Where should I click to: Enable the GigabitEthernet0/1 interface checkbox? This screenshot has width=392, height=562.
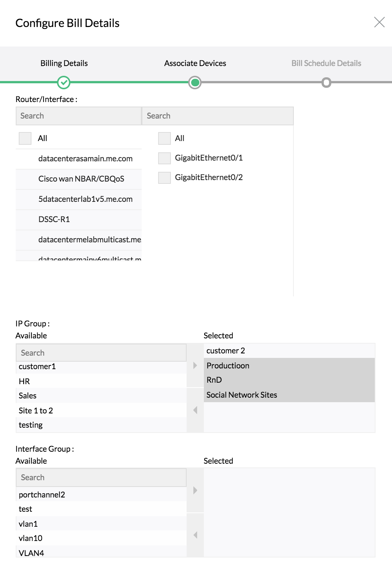pos(164,158)
